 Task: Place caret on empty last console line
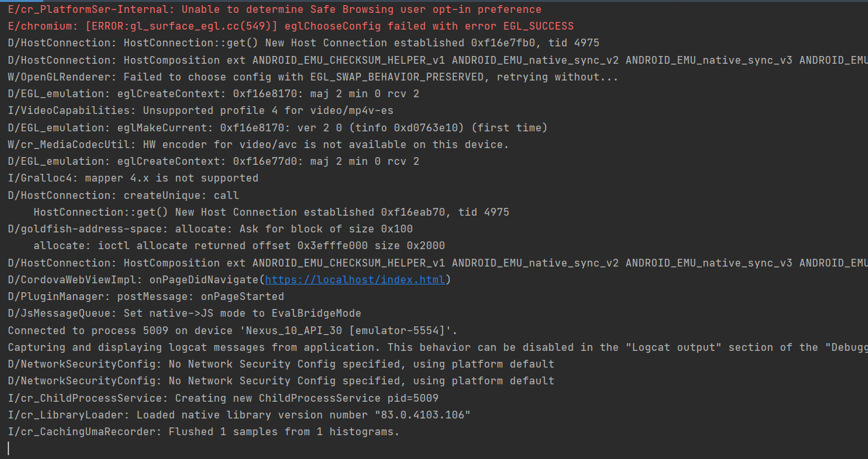tap(9, 449)
